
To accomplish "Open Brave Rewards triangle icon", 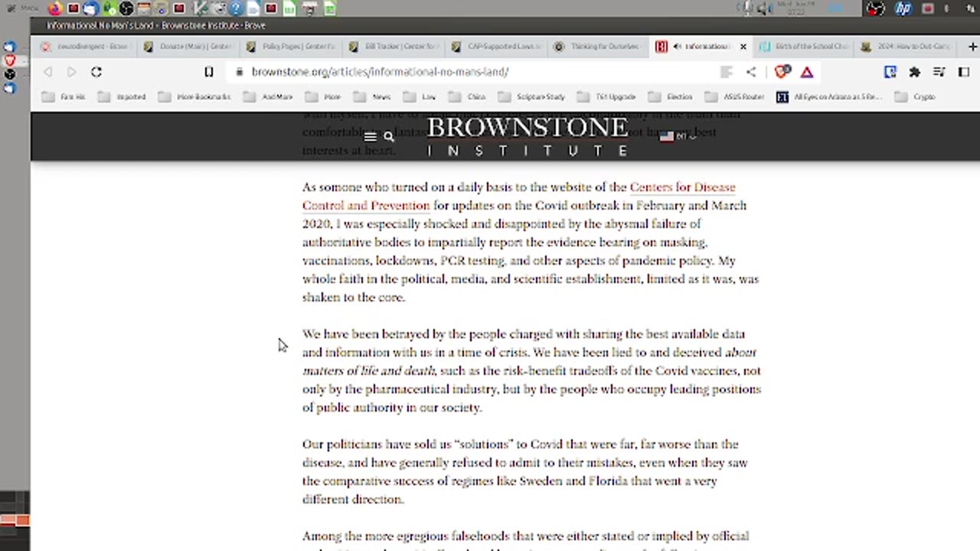I will coord(806,72).
